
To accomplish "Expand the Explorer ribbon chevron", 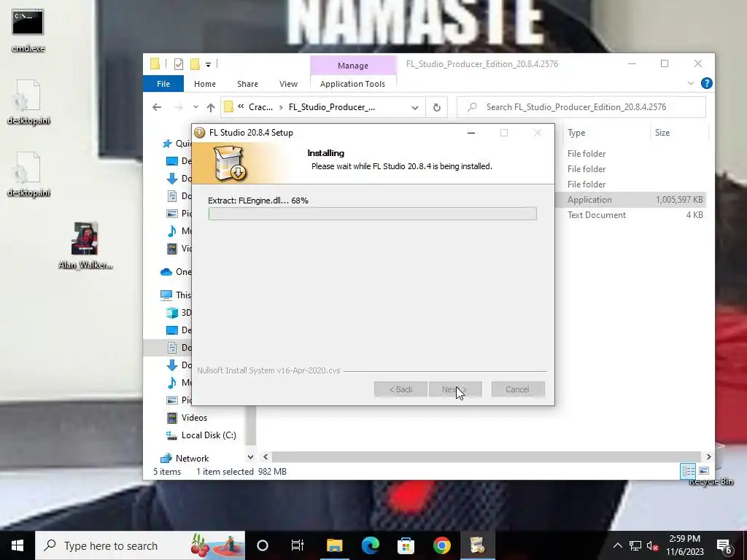I will pos(690,83).
